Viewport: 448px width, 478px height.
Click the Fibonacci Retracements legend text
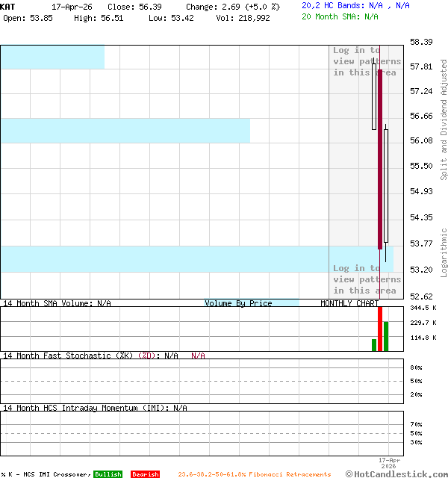pyautogui.click(x=254, y=474)
